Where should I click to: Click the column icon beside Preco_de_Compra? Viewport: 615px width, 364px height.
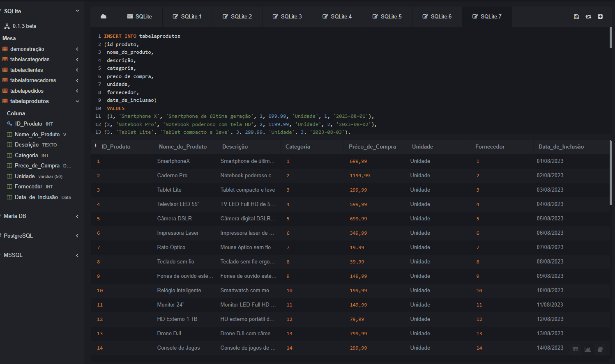point(9,165)
